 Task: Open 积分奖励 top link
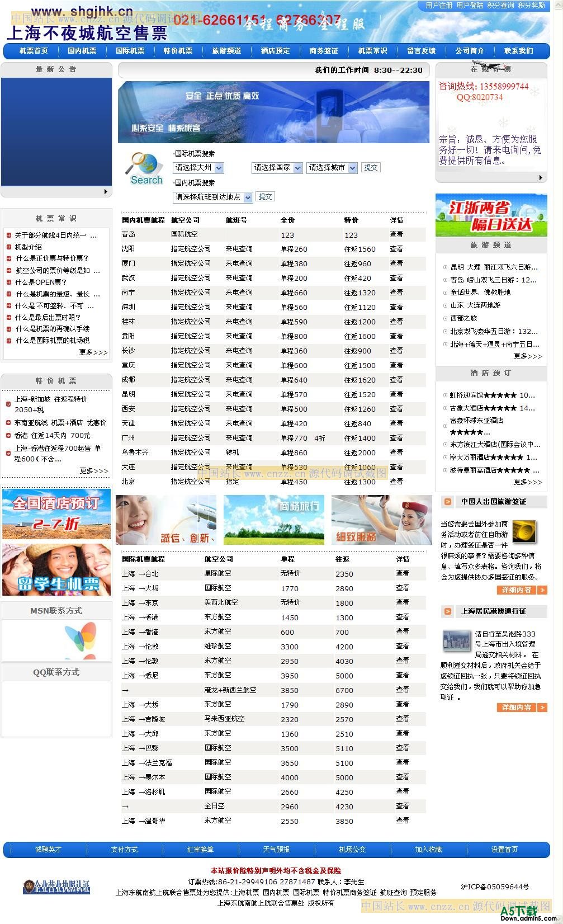(531, 5)
